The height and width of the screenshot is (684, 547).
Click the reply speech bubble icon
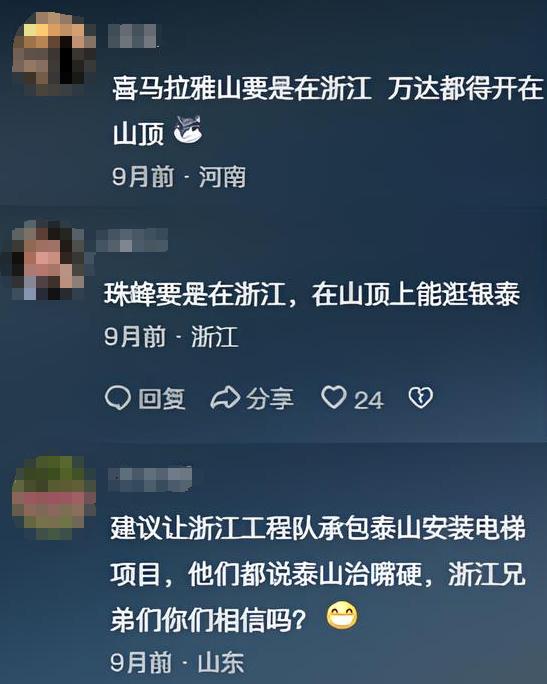click(118, 398)
